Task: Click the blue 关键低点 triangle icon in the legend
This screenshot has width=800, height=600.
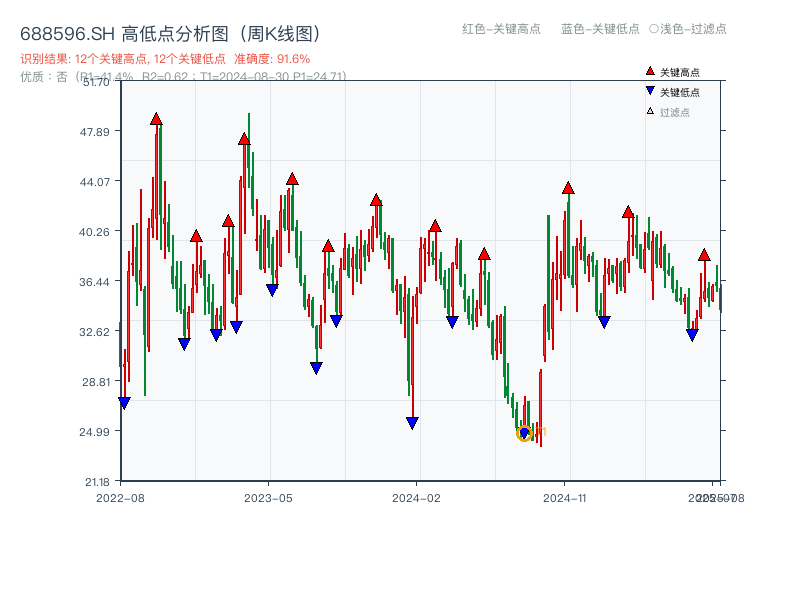Action: click(650, 90)
